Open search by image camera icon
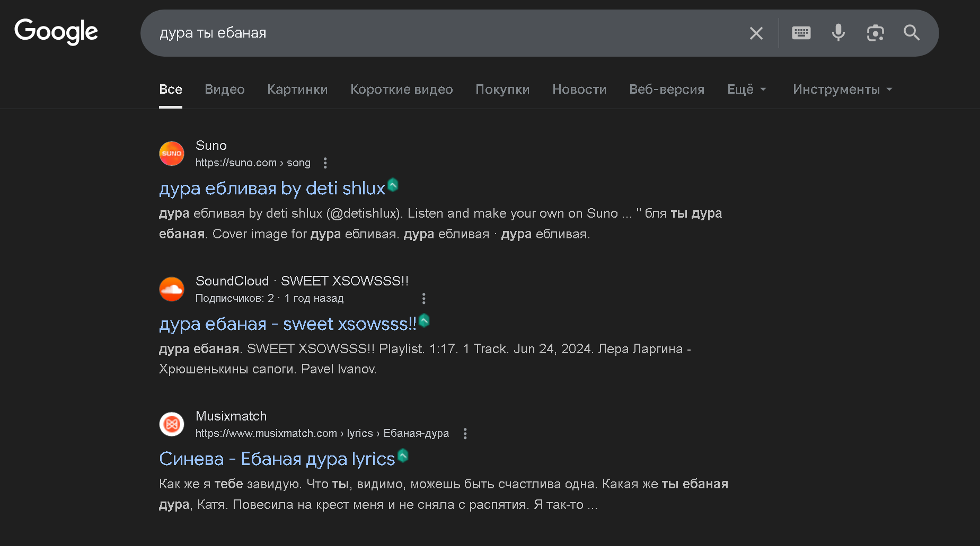Image resolution: width=980 pixels, height=546 pixels. pos(875,33)
